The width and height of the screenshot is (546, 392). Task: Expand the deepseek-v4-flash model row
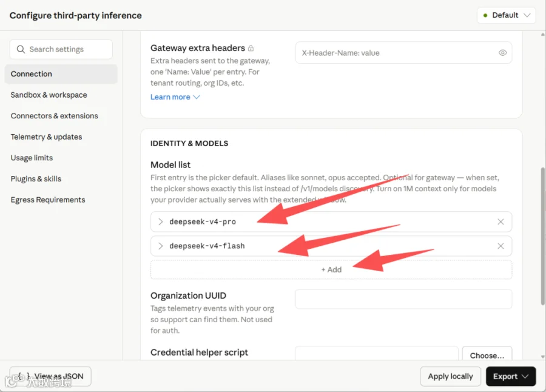(x=161, y=246)
